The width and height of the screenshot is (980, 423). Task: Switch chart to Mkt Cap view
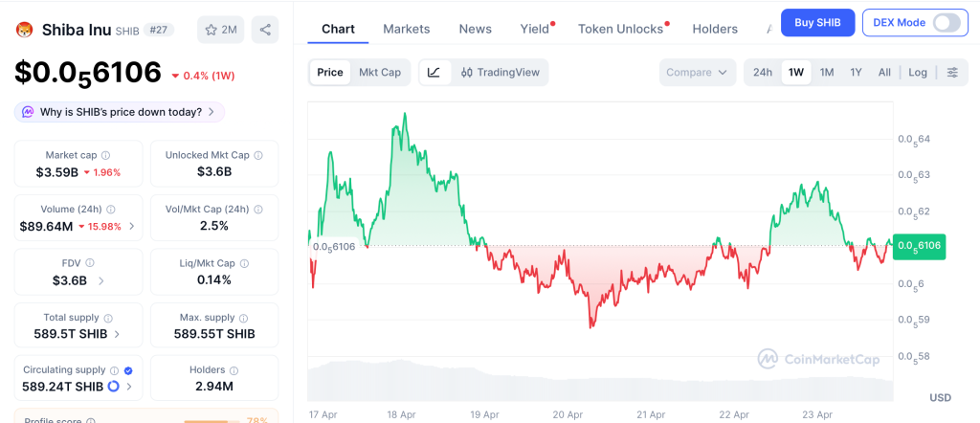[380, 72]
